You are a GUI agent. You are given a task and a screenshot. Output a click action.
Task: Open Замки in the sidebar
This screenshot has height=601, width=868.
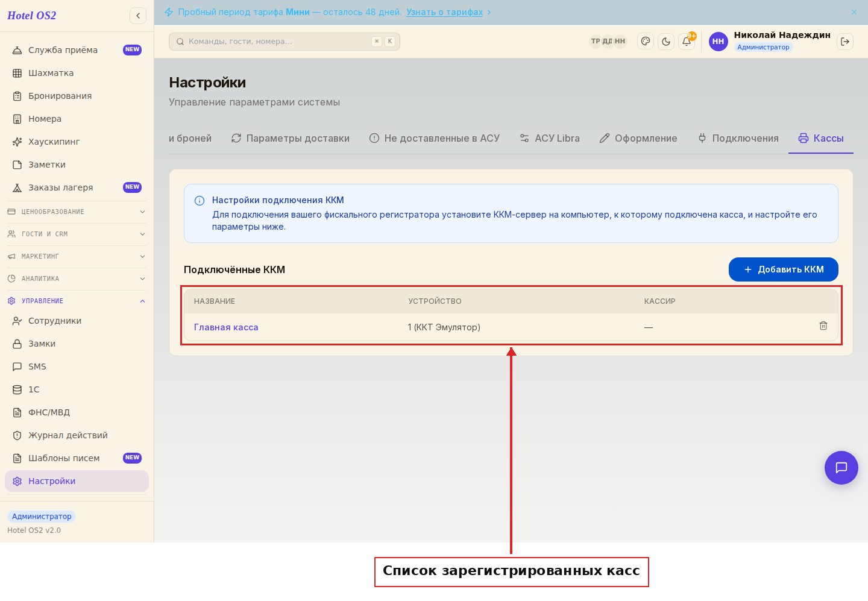tap(77, 344)
